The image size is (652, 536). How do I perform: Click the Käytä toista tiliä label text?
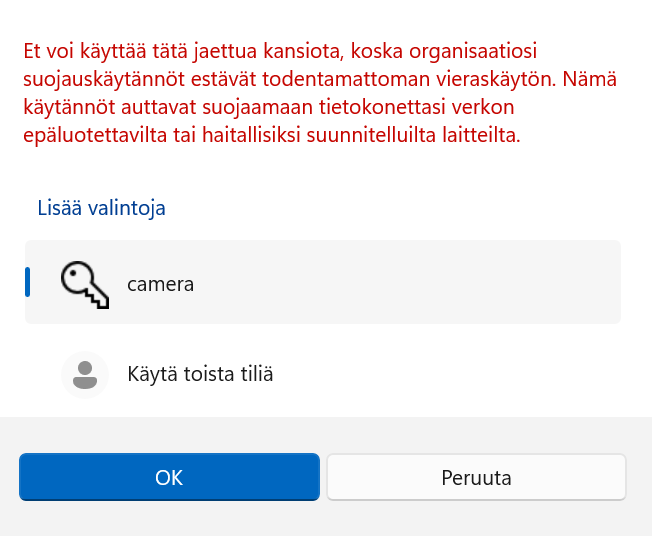[200, 375]
